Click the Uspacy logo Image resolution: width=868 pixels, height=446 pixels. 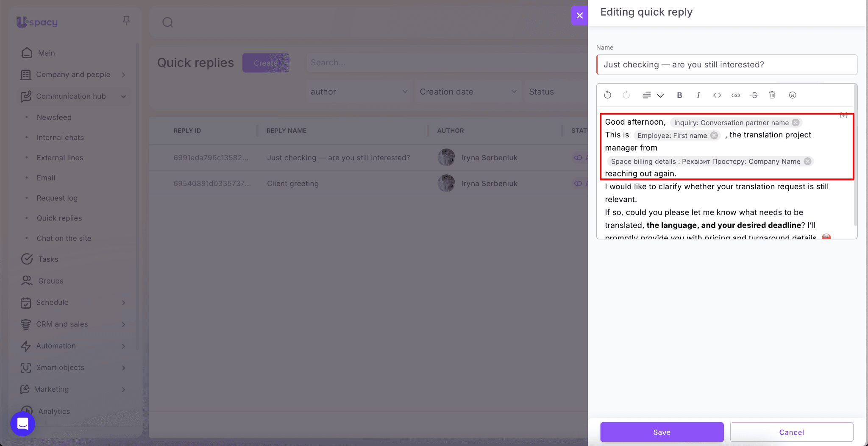[37, 22]
